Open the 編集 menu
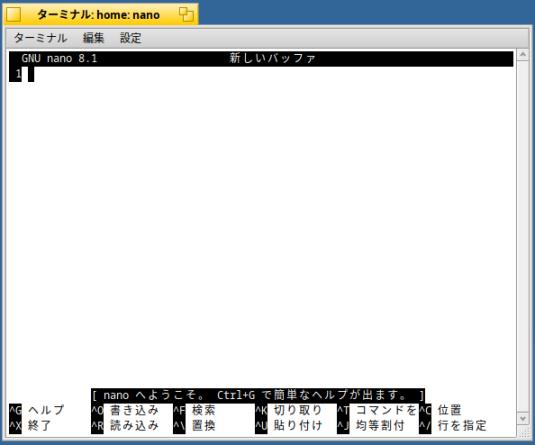This screenshot has height=445, width=535. click(93, 38)
